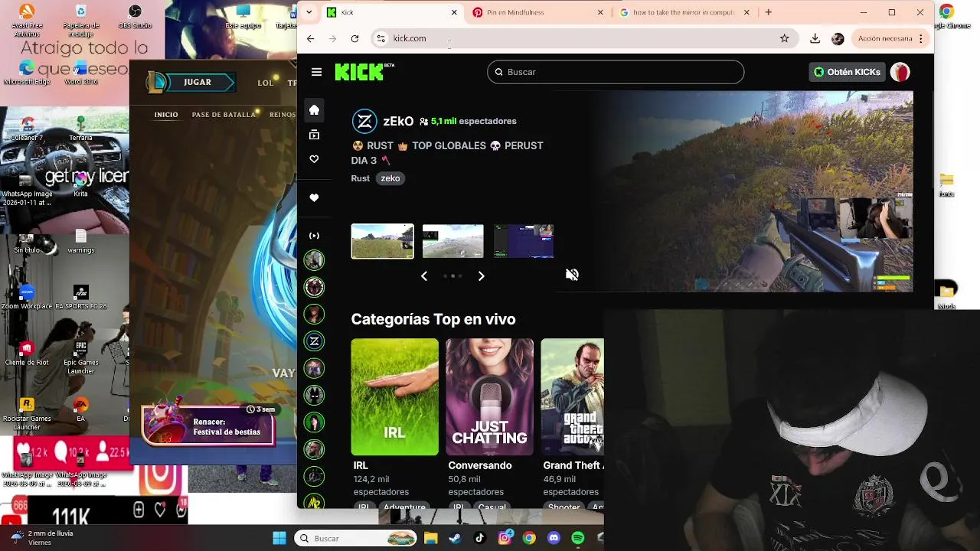Click the Shooter tag under Grand Theft Auto
This screenshot has width=980, height=551.
click(x=563, y=507)
